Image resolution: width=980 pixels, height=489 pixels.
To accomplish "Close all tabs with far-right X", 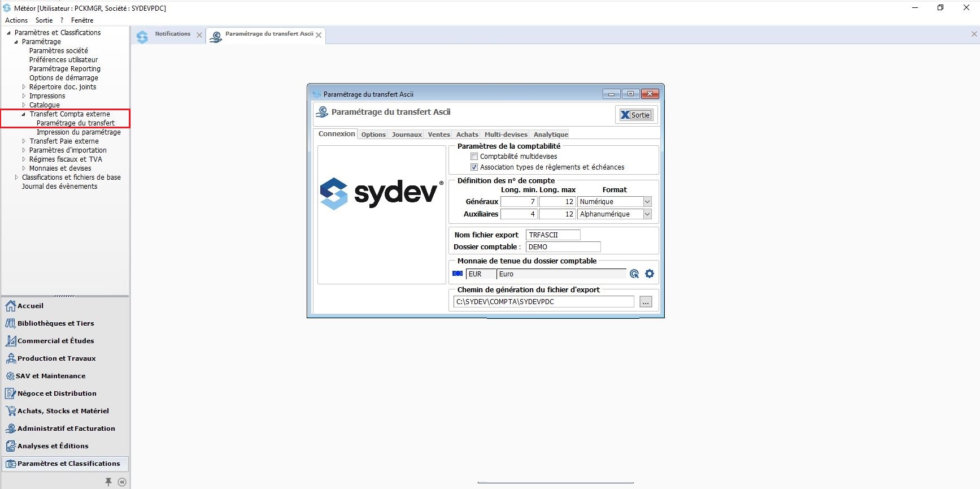I will click(x=974, y=34).
